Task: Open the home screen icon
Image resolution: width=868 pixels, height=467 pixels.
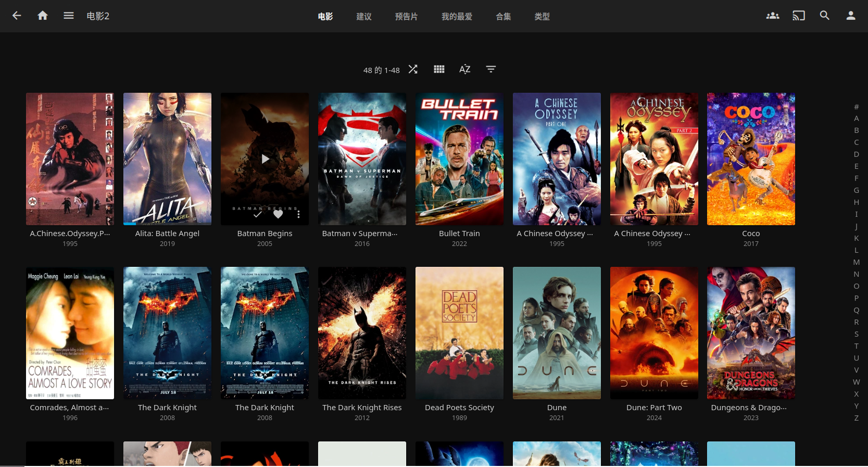Action: 43,16
